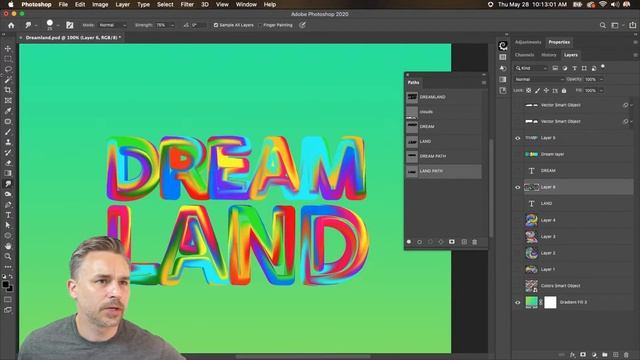Screen dimensions: 640x360
Task: Click the Home icon in options bar
Action: [x=11, y=25]
